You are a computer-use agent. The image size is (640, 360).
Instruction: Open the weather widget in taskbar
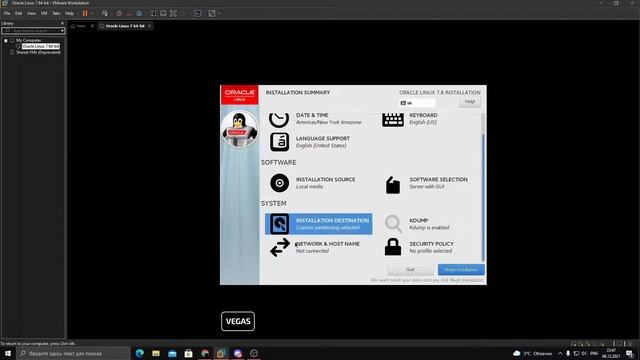tap(533, 353)
